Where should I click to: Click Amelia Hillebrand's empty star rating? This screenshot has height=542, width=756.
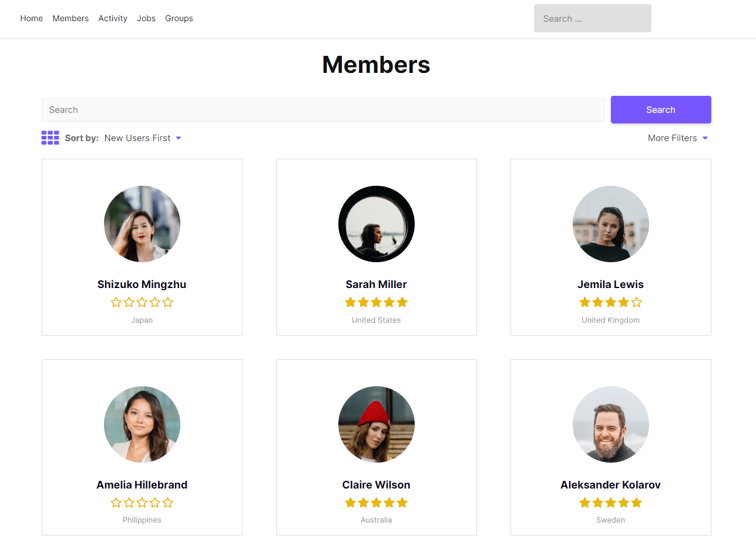142,503
